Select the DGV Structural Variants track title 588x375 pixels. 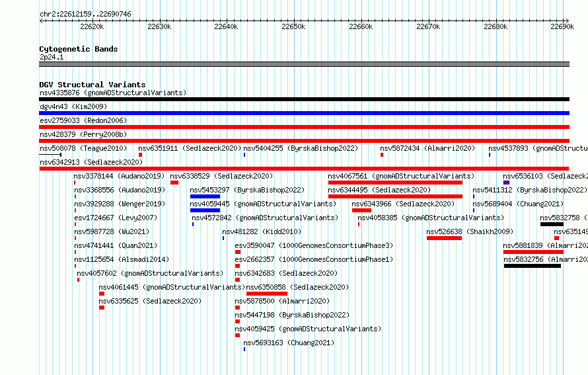click(x=92, y=85)
